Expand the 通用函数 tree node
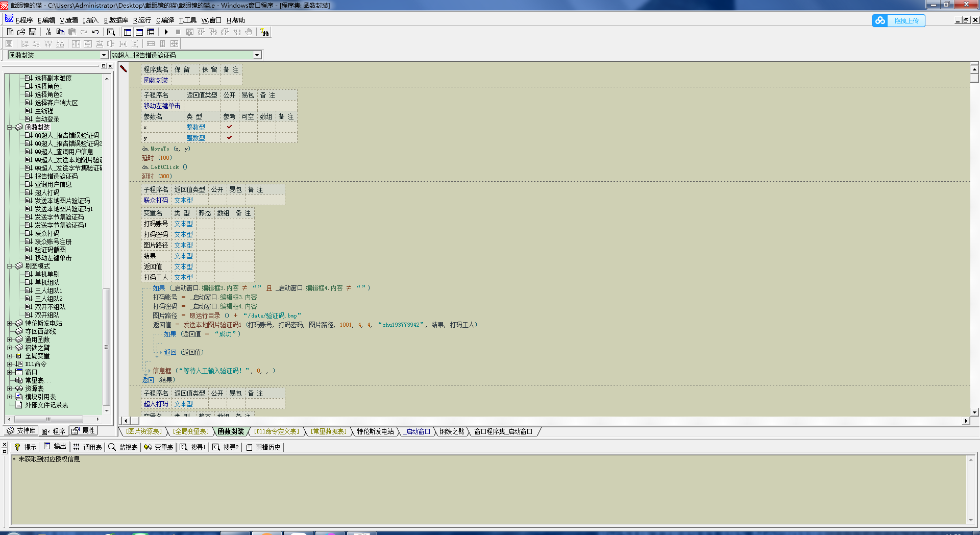This screenshot has height=535, width=980. (9, 339)
